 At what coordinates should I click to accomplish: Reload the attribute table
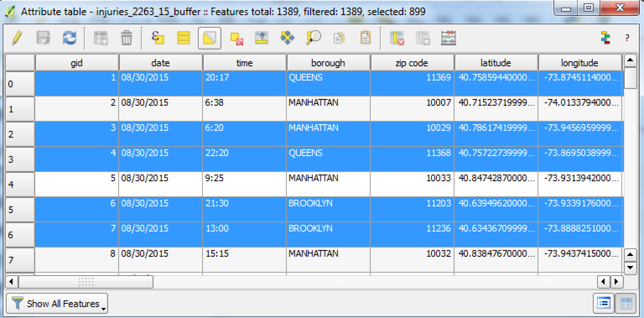69,38
